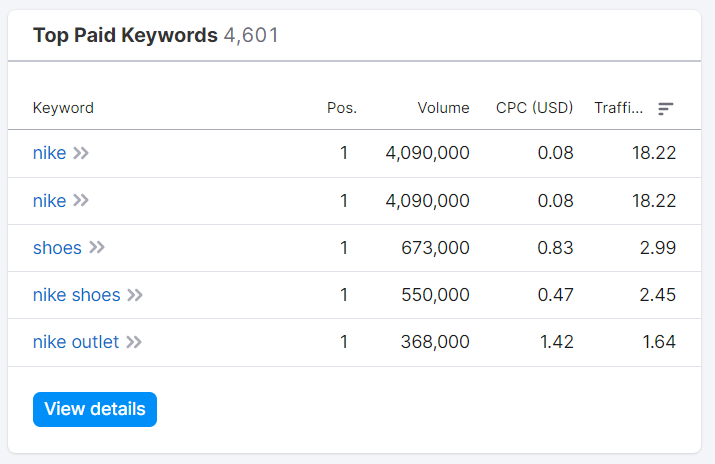Click the double-chevron beside the first nike keyword
Image resolution: width=715 pixels, height=464 pixels.
(81, 153)
